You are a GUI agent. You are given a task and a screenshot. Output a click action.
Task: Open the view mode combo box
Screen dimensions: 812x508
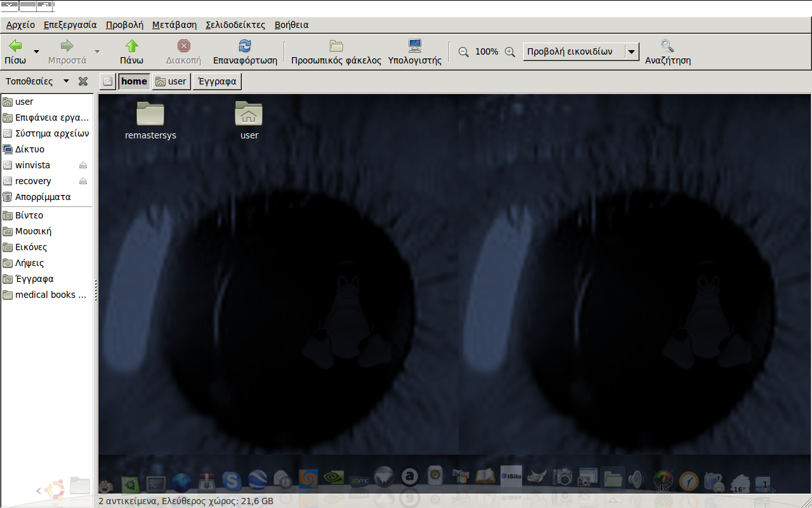pyautogui.click(x=580, y=52)
